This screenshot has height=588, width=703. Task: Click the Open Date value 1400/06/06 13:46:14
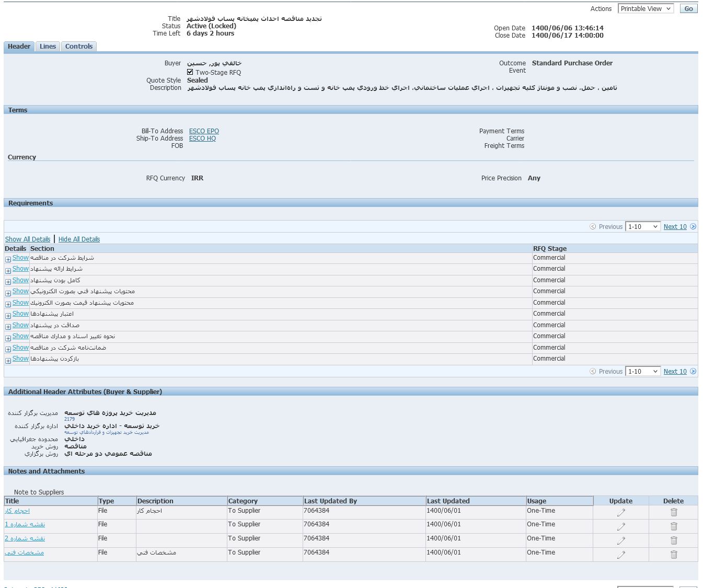click(568, 28)
